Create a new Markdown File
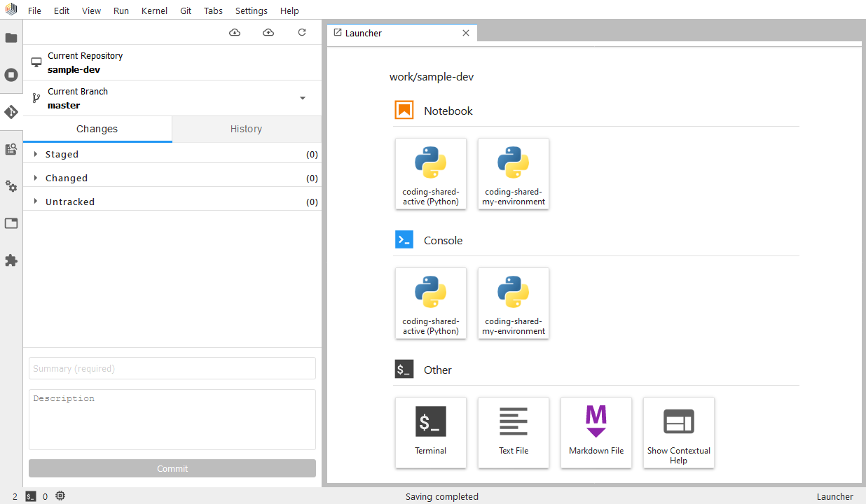This screenshot has height=504, width=866. (596, 432)
